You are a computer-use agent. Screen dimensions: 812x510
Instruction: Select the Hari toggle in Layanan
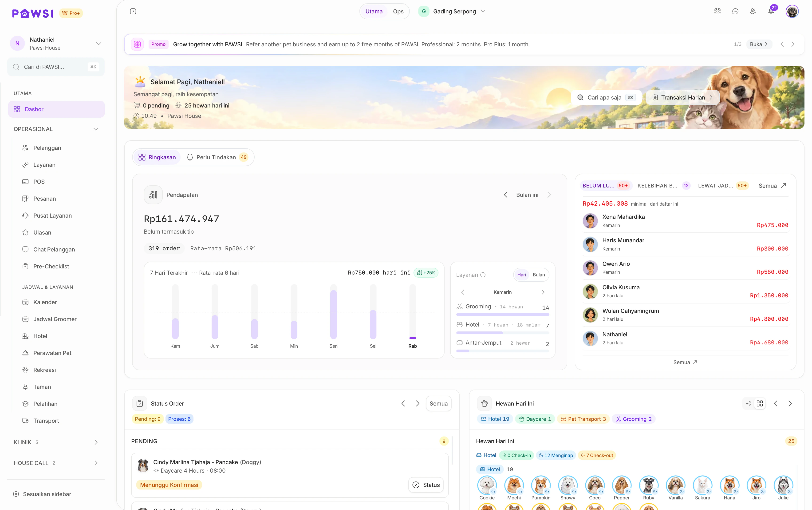point(521,275)
